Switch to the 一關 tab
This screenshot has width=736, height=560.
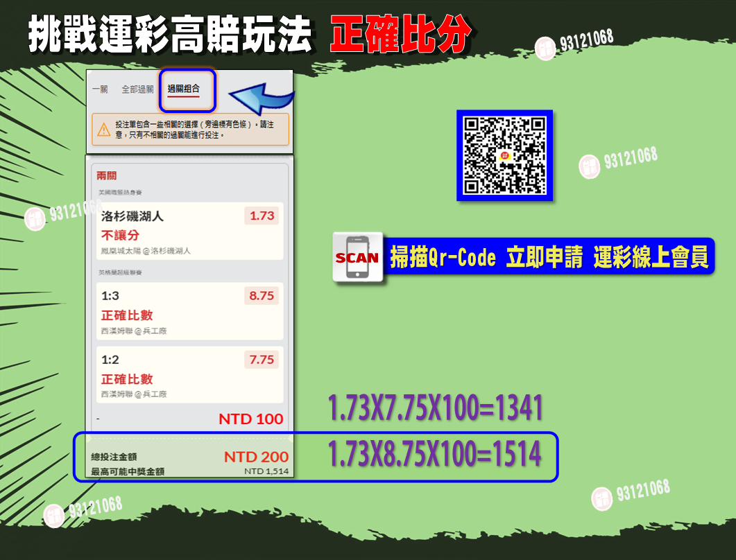tap(100, 89)
